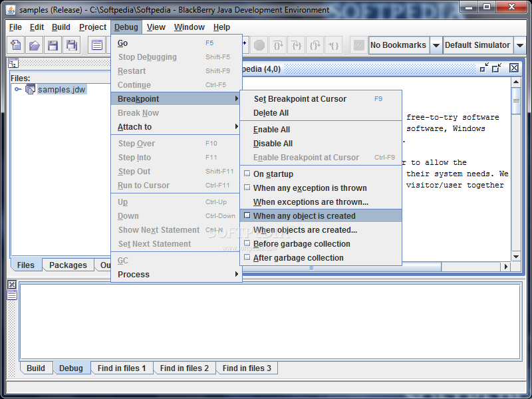Click the editor pane restore icon
Image resolution: width=532 pixels, height=399 pixels.
(497, 68)
